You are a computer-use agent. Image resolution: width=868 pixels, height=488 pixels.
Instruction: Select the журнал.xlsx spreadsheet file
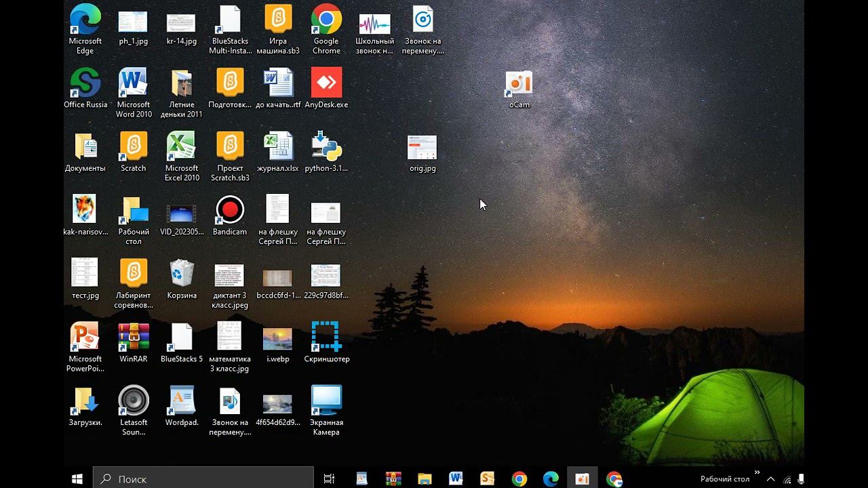[278, 152]
